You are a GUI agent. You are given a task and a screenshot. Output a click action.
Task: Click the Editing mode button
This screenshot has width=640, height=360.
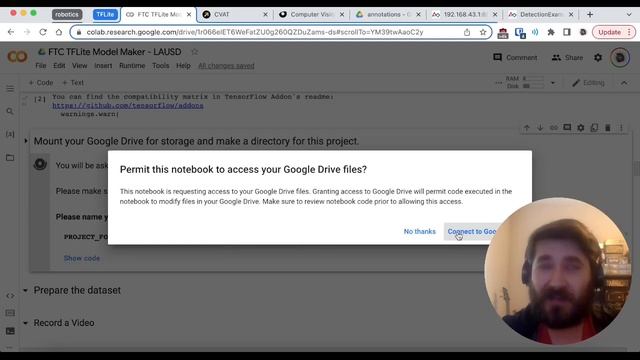click(589, 83)
